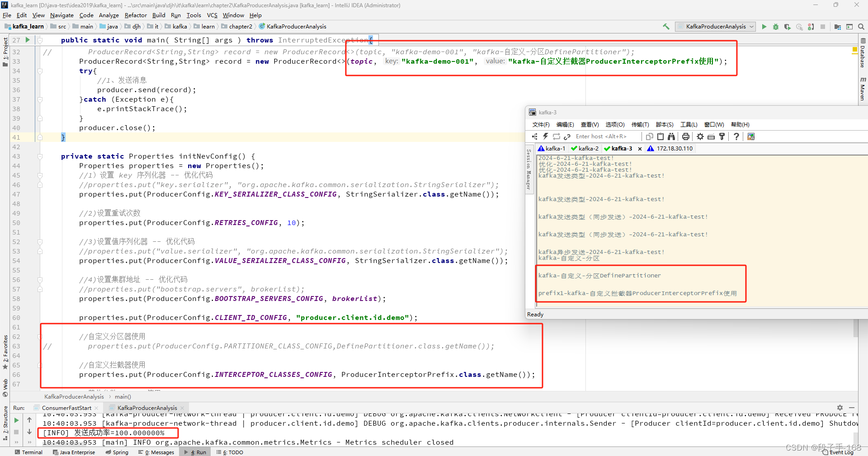868x456 pixels.
Task: Collapse the main method fold at line 27
Action: 40,40
